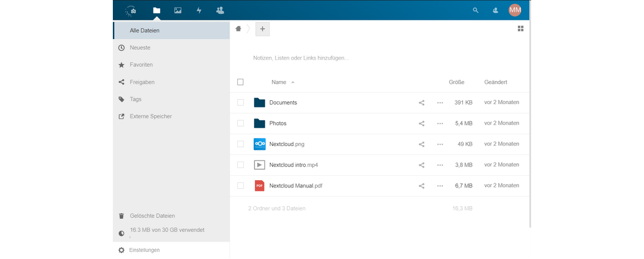Image resolution: width=644 pixels, height=259 pixels.
Task: Click share icon for Nextcloud Manual.pdf
Action: [422, 186]
